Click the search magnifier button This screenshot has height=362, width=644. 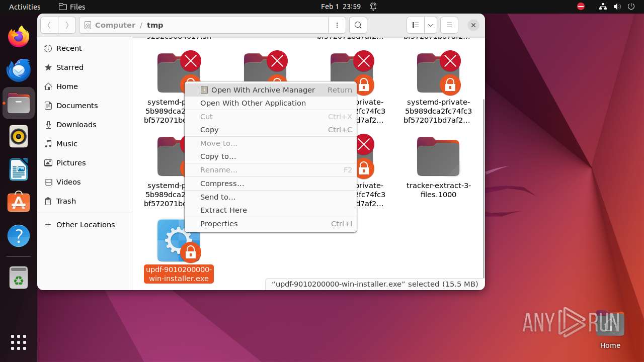point(358,25)
